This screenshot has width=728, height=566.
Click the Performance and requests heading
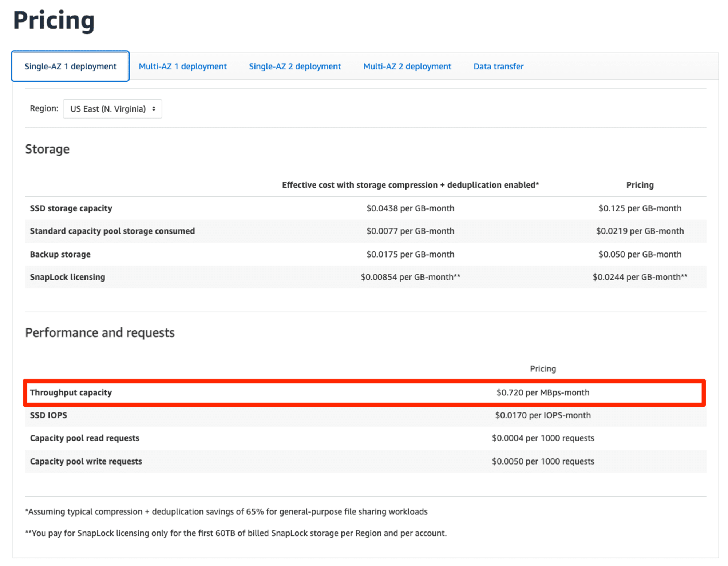pyautogui.click(x=100, y=333)
